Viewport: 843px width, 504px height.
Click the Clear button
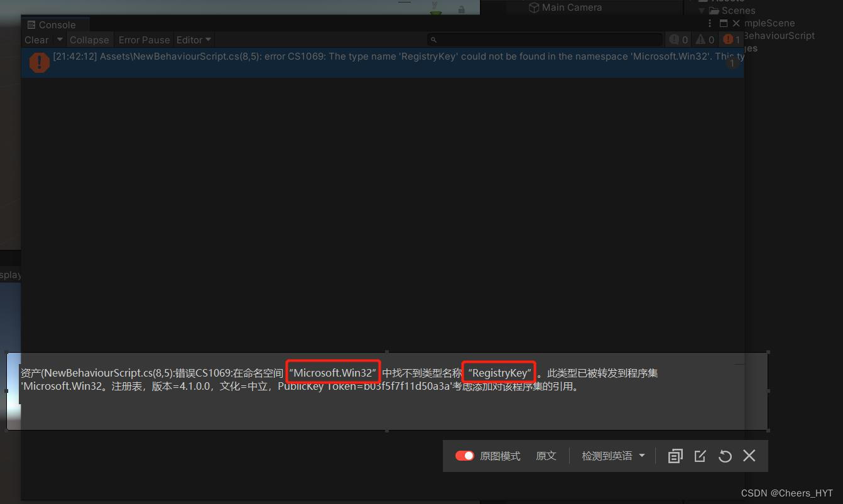click(36, 39)
